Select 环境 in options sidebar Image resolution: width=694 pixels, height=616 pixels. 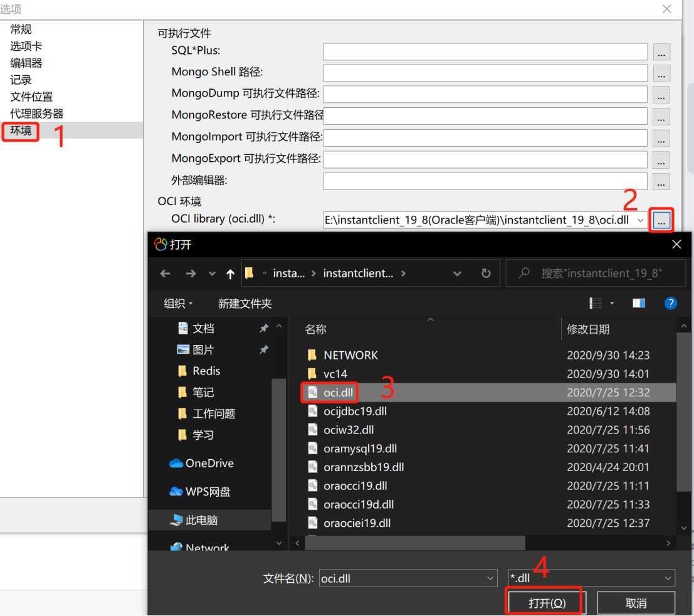pos(21,130)
